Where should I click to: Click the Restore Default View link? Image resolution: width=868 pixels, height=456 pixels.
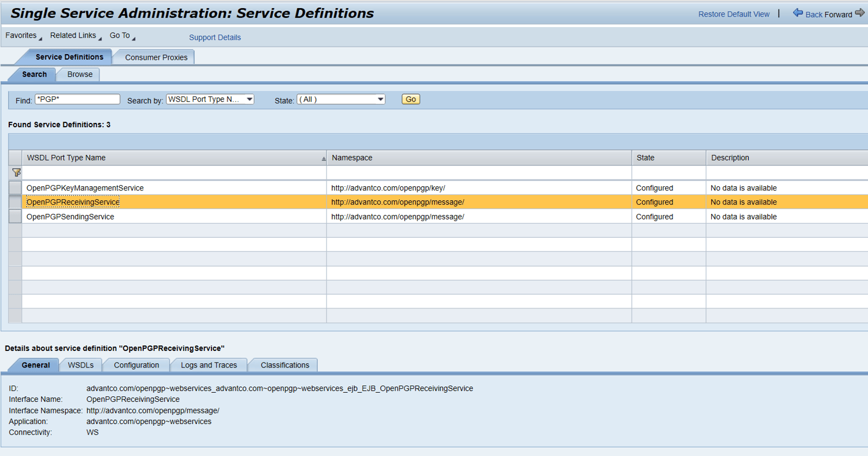733,14
